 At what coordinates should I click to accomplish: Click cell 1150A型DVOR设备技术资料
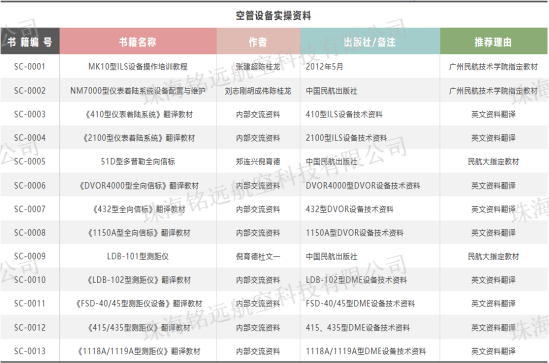pos(354,232)
